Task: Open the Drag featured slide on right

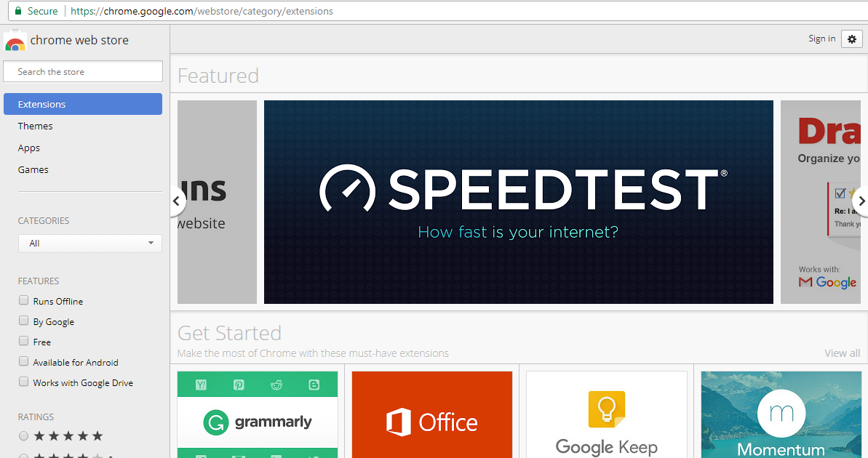Action: (821, 202)
